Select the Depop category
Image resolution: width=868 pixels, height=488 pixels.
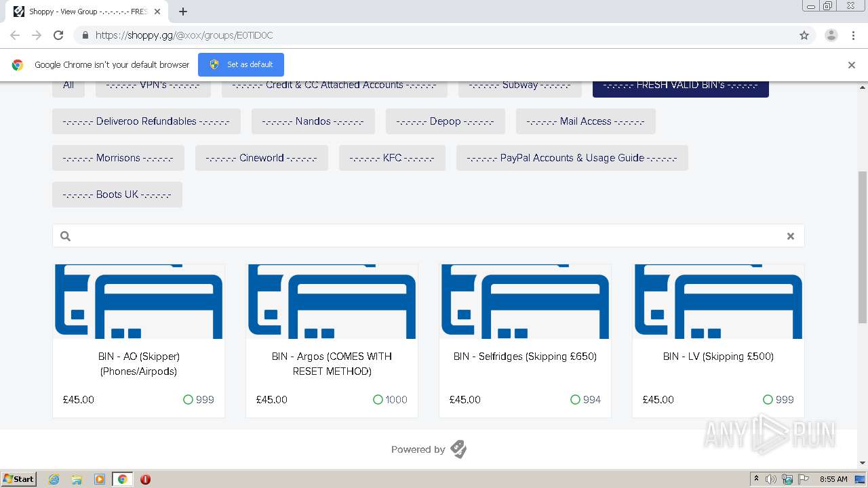[x=446, y=121]
